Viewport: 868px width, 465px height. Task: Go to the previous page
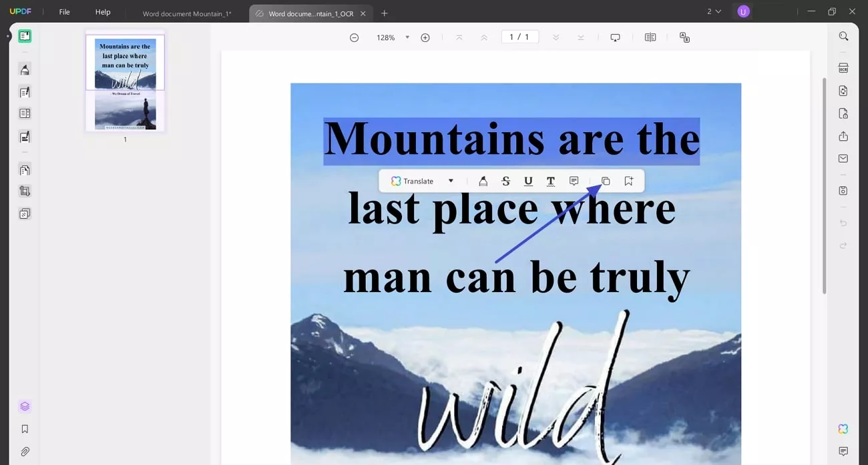pos(483,37)
